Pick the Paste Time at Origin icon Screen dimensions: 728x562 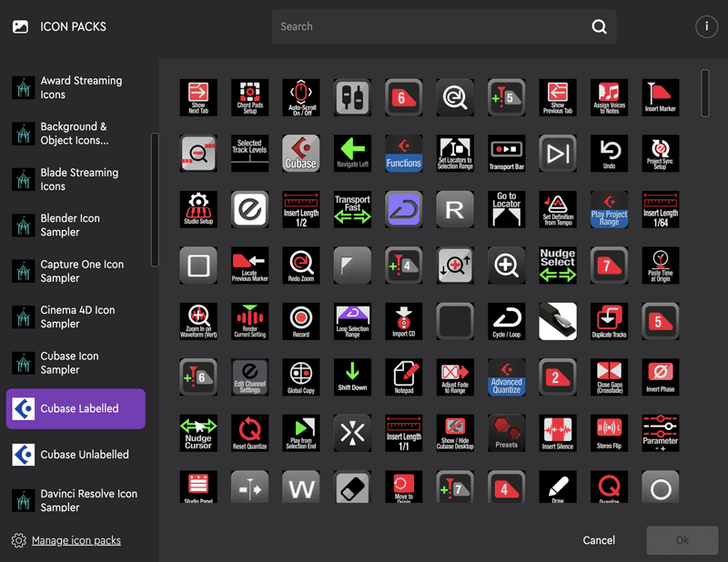661,265
